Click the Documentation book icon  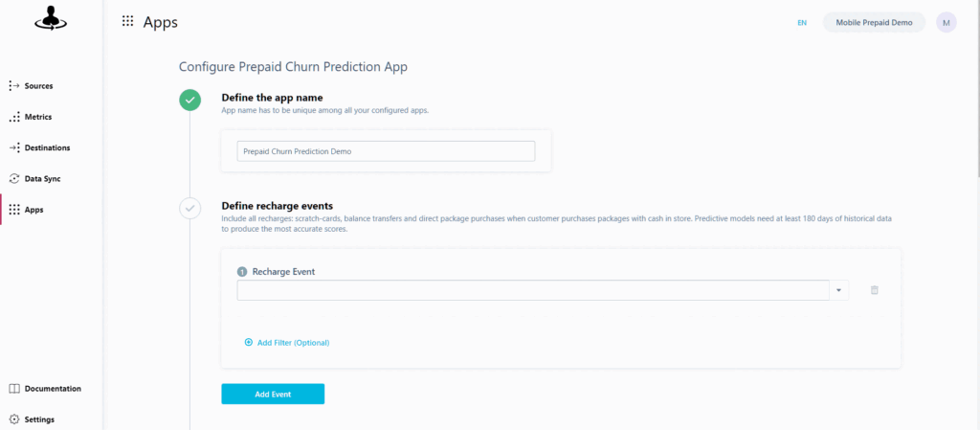pyautogui.click(x=14, y=389)
